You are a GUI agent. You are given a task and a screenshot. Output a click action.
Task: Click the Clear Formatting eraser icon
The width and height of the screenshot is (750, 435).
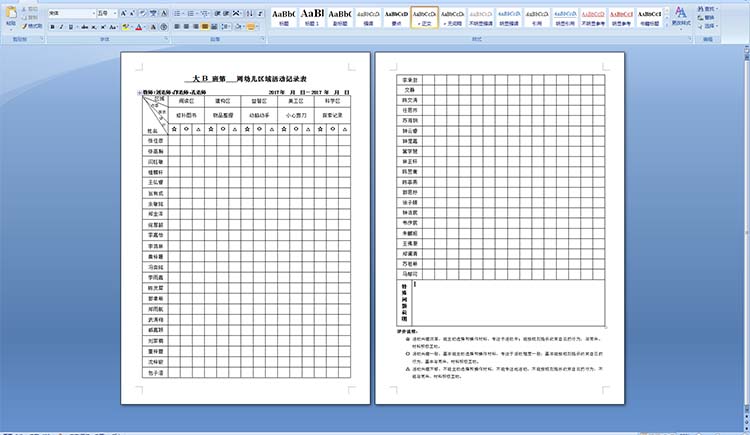143,13
